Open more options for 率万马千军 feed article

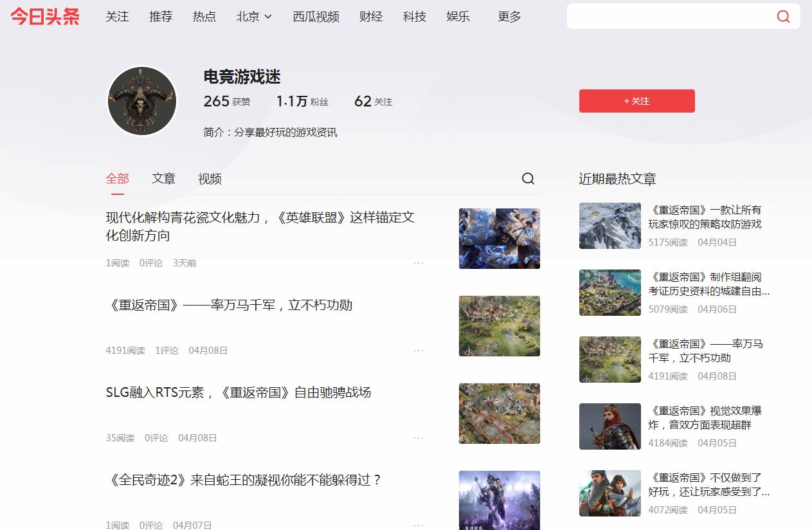(419, 351)
